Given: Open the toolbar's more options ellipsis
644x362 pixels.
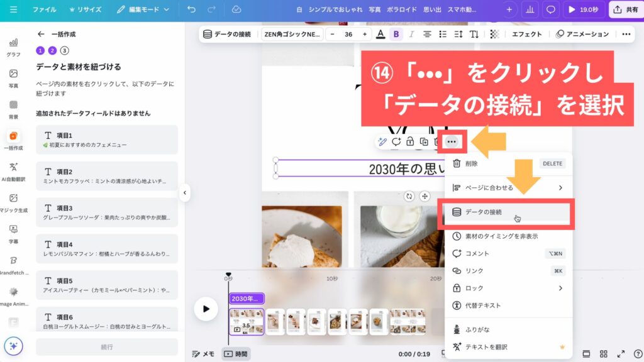Looking at the screenshot, I should 626,35.
